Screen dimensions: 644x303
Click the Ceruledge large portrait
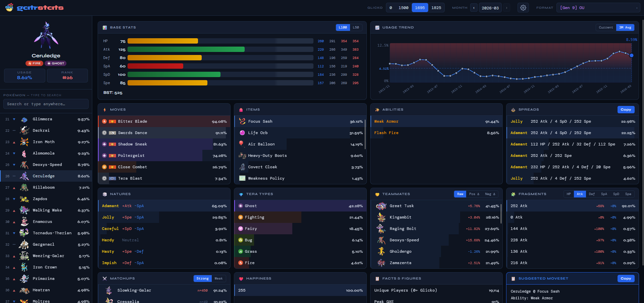[x=46, y=36]
